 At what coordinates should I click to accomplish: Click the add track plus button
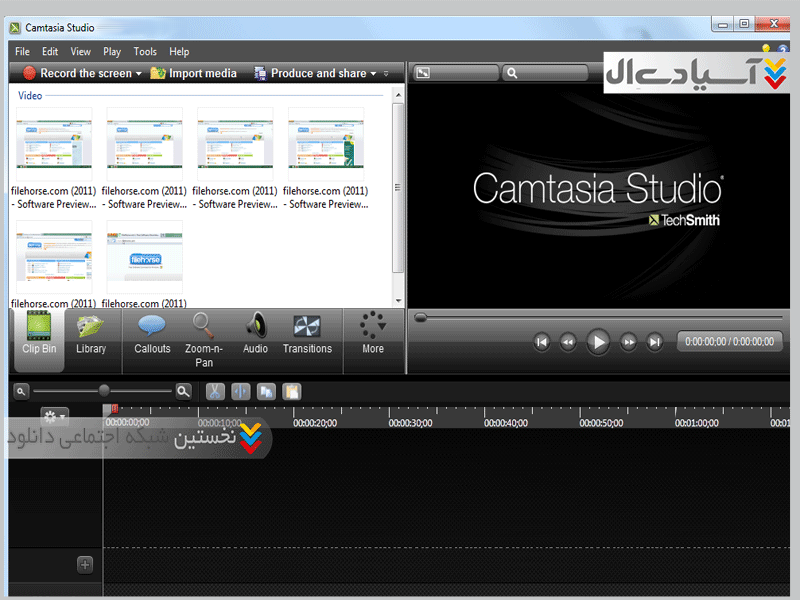(x=85, y=565)
